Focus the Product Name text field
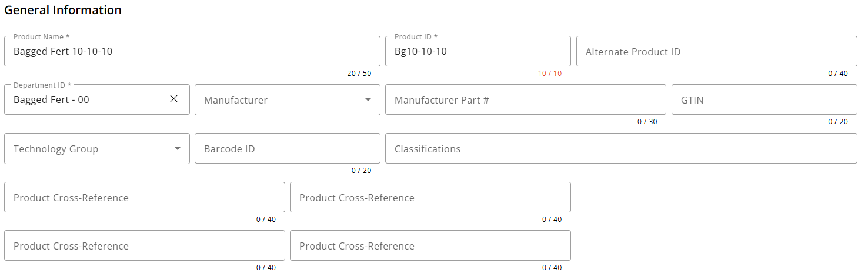The image size is (868, 276). click(x=192, y=52)
